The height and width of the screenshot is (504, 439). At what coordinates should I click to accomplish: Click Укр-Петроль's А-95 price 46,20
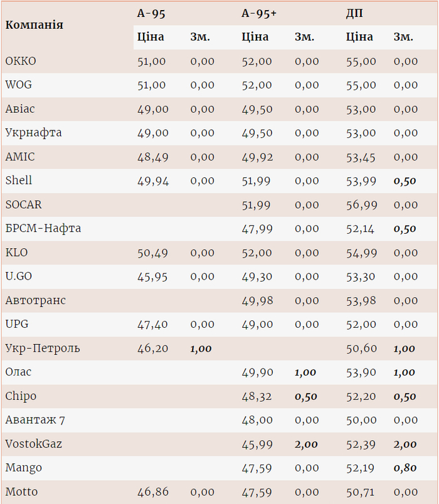coord(153,349)
